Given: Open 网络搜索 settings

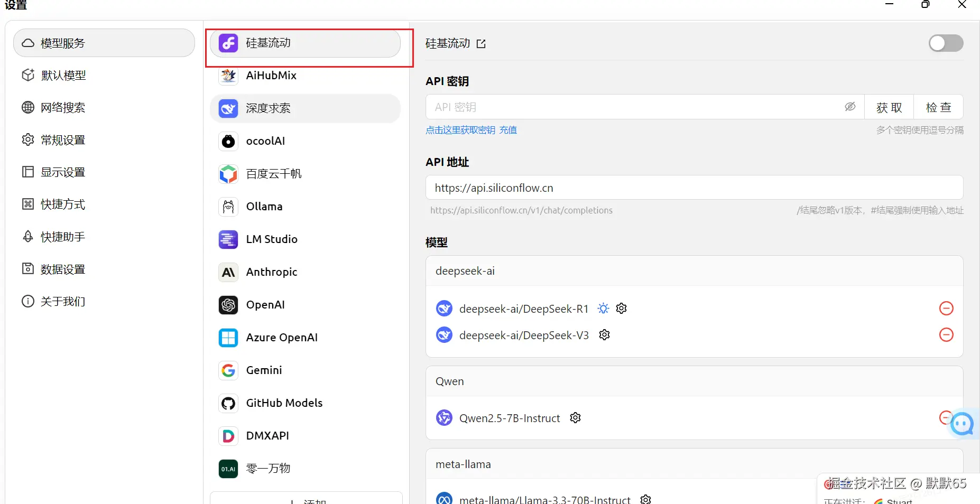Looking at the screenshot, I should pyautogui.click(x=104, y=108).
